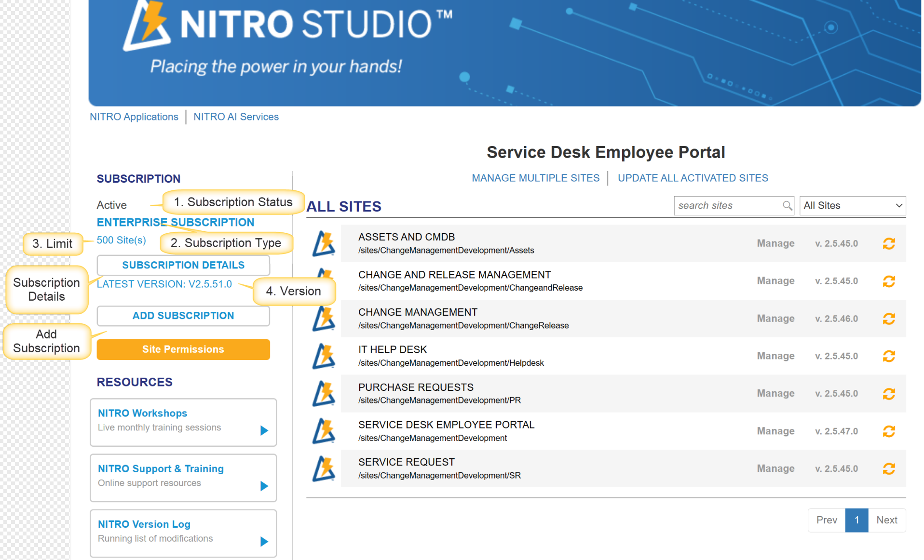Viewport: 924px width, 560px height.
Task: Click arrow icon on NITRO Workshops card
Action: [x=264, y=430]
